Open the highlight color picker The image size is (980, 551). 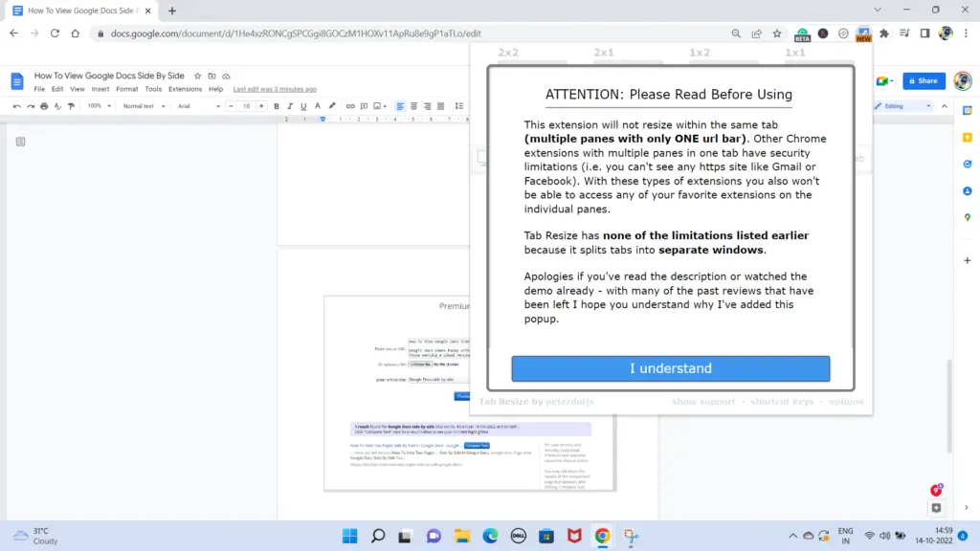click(332, 106)
